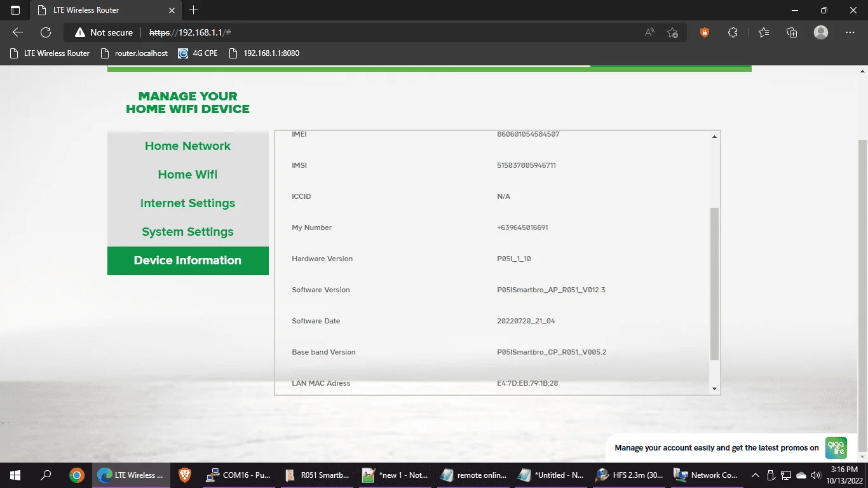Click the Base band Version value
Viewport: 868px width, 488px height.
tap(552, 352)
